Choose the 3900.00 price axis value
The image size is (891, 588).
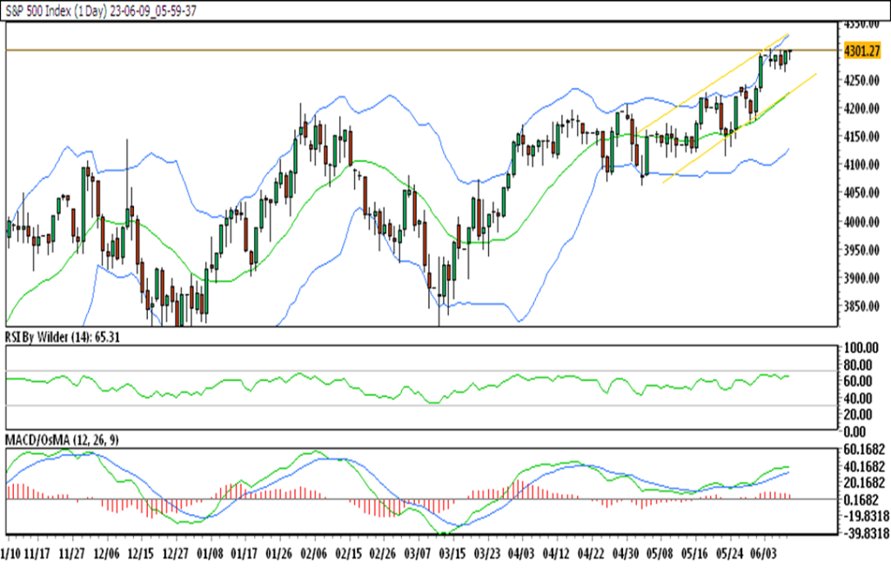(861, 278)
